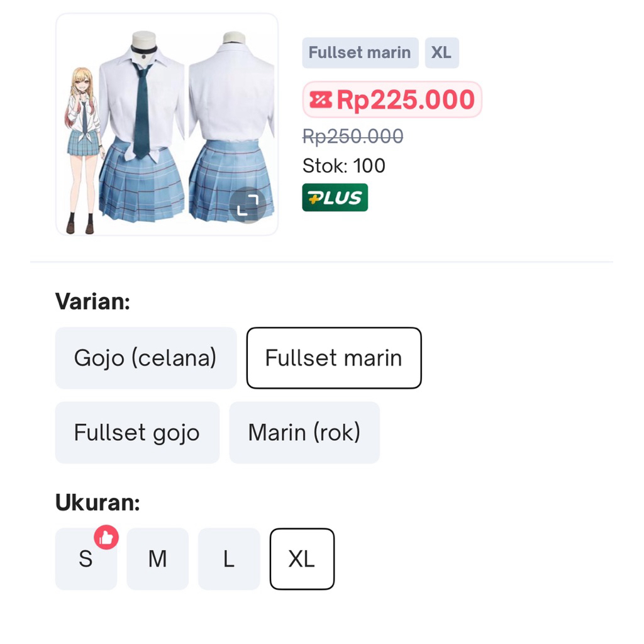
Task: Toggle the currently selected "Fullset marin" variant
Action: point(333,357)
